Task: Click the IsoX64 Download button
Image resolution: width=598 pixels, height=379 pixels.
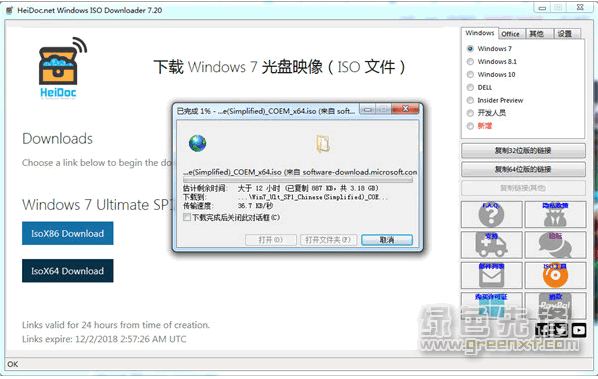Action: pos(68,271)
